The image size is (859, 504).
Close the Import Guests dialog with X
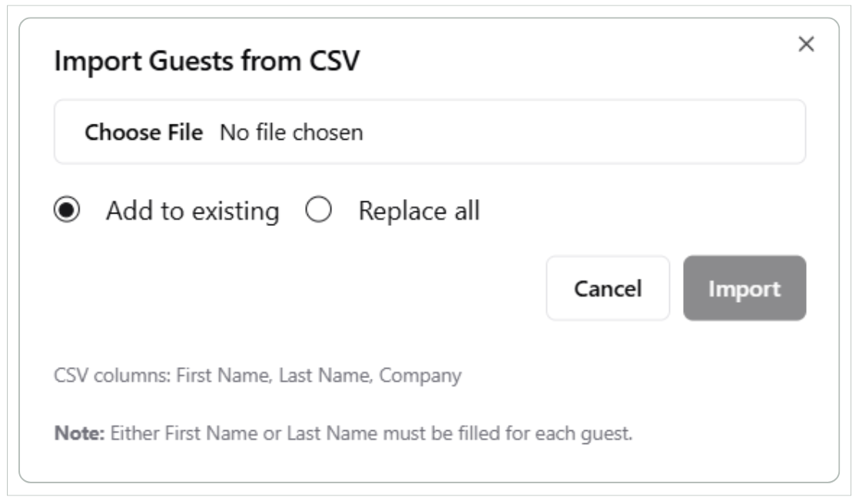(x=805, y=45)
